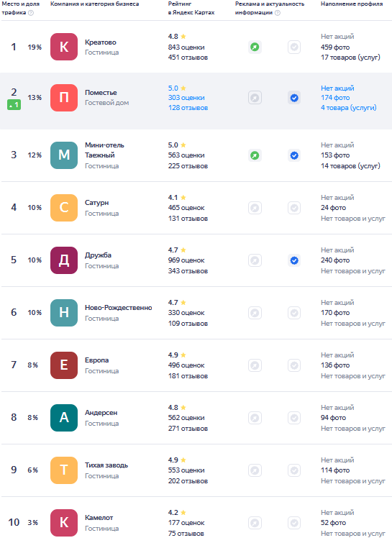Click blue verified checkmark for Поместье
The width and height of the screenshot is (392, 543).
pyautogui.click(x=294, y=98)
